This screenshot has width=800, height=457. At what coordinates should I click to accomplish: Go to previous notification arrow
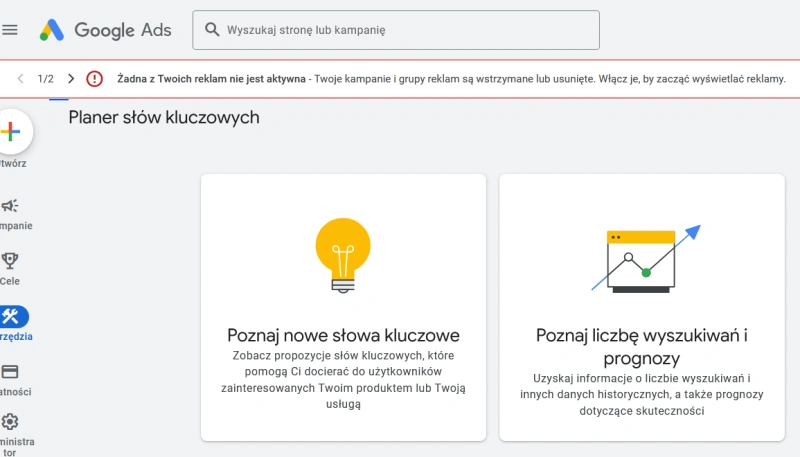(20, 79)
